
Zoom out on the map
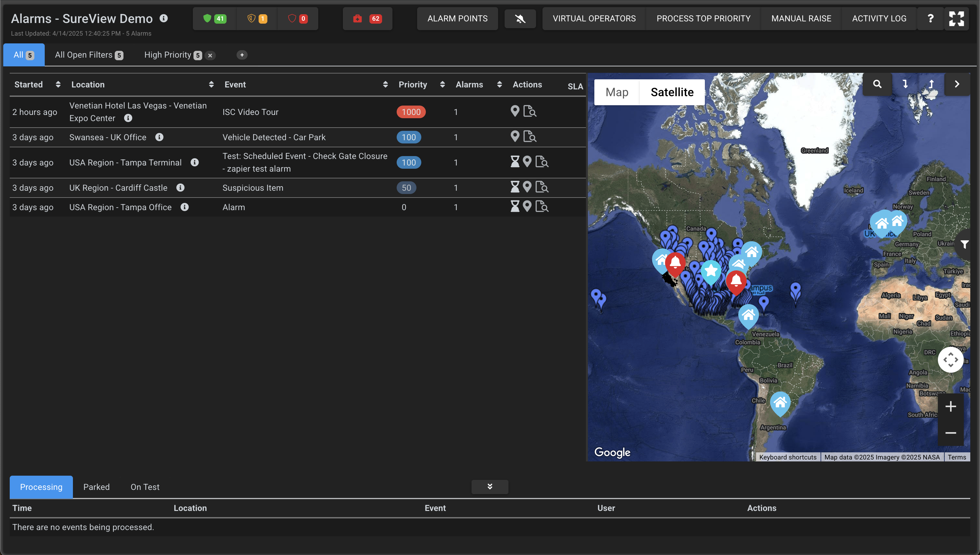click(950, 433)
